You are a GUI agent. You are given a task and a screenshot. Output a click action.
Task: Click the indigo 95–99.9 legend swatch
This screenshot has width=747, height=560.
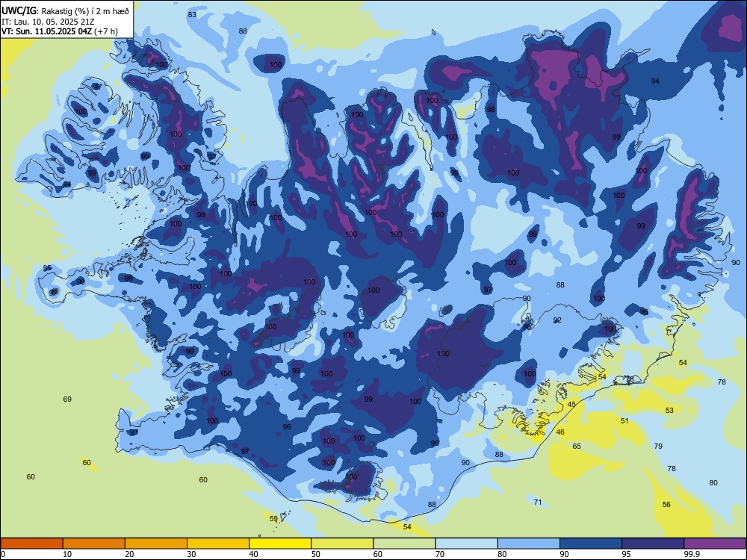[653, 544]
